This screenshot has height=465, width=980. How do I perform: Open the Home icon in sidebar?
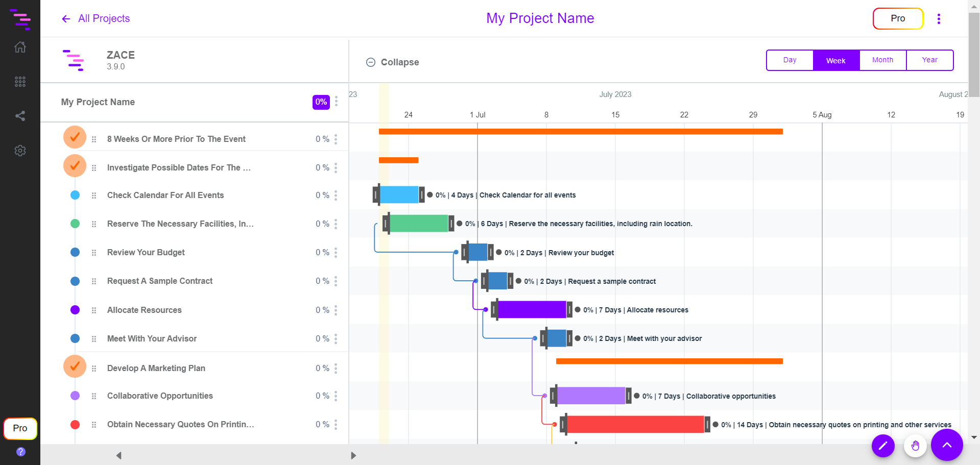[20, 46]
